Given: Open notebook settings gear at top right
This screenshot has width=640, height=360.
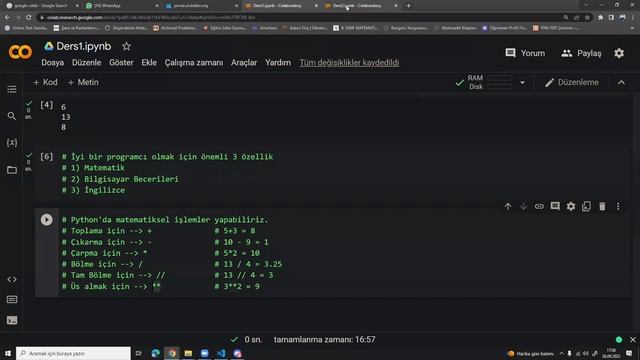Looking at the screenshot, I should pyautogui.click(x=619, y=53).
